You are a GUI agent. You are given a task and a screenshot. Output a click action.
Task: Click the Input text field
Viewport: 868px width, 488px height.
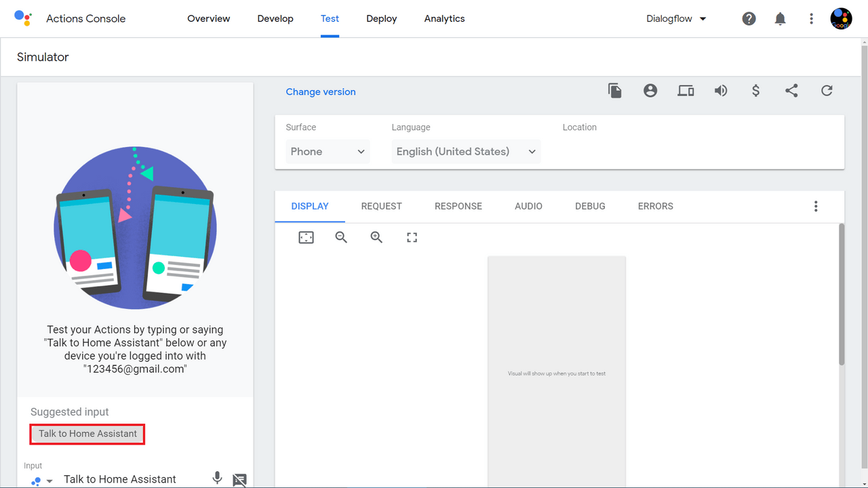coord(132,479)
